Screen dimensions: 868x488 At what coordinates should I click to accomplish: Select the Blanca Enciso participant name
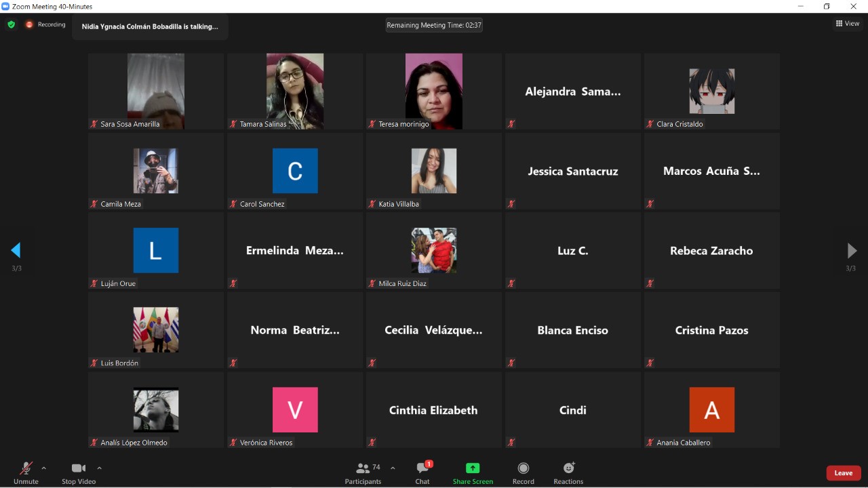[573, 331]
